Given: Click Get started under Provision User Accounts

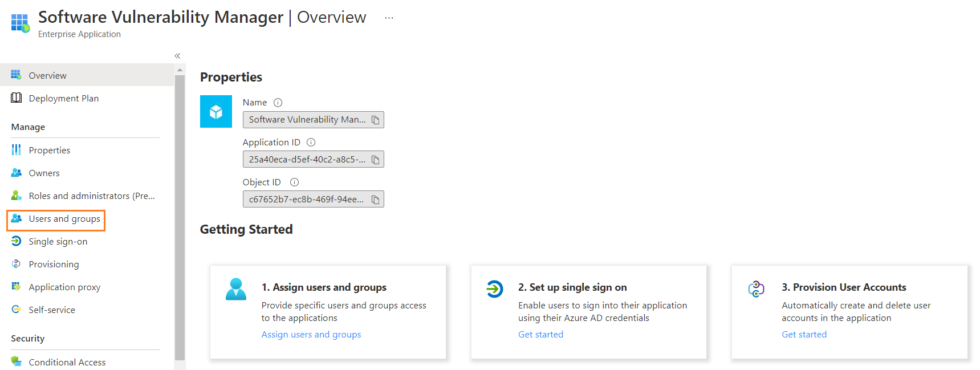Looking at the screenshot, I should coord(804,335).
